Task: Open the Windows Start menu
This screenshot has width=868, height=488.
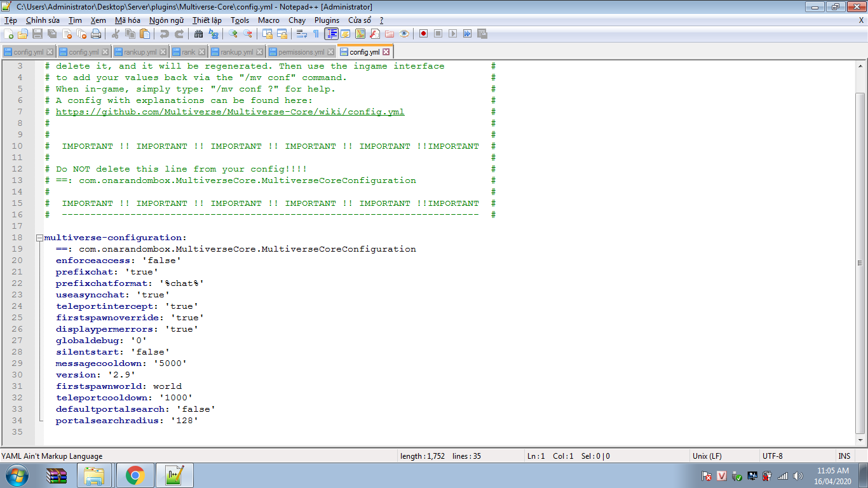Action: click(17, 475)
